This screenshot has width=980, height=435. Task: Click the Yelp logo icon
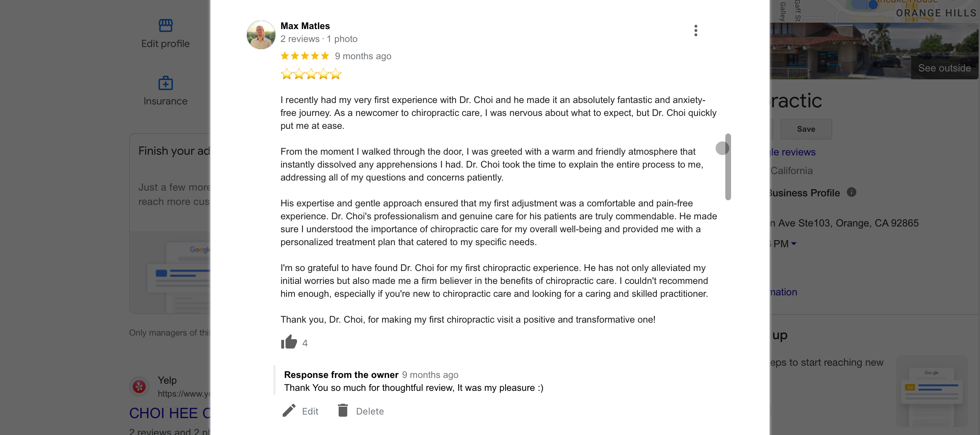(139, 387)
